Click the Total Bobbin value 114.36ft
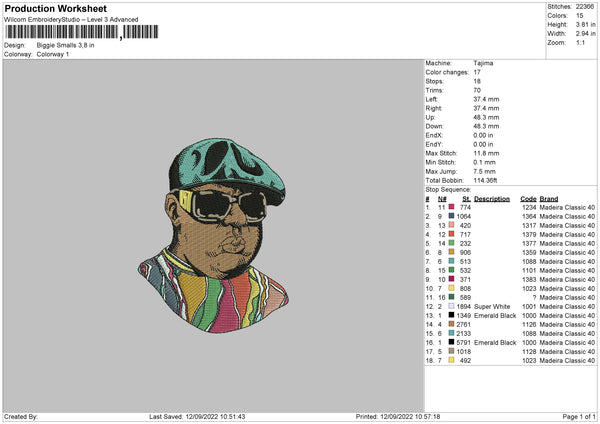The height and width of the screenshot is (424, 600). click(485, 180)
